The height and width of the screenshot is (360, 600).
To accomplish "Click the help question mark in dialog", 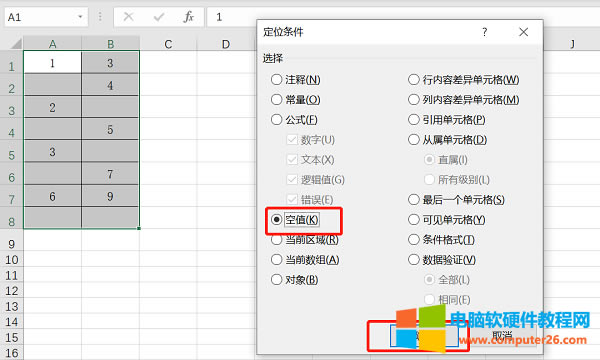I will [x=484, y=32].
